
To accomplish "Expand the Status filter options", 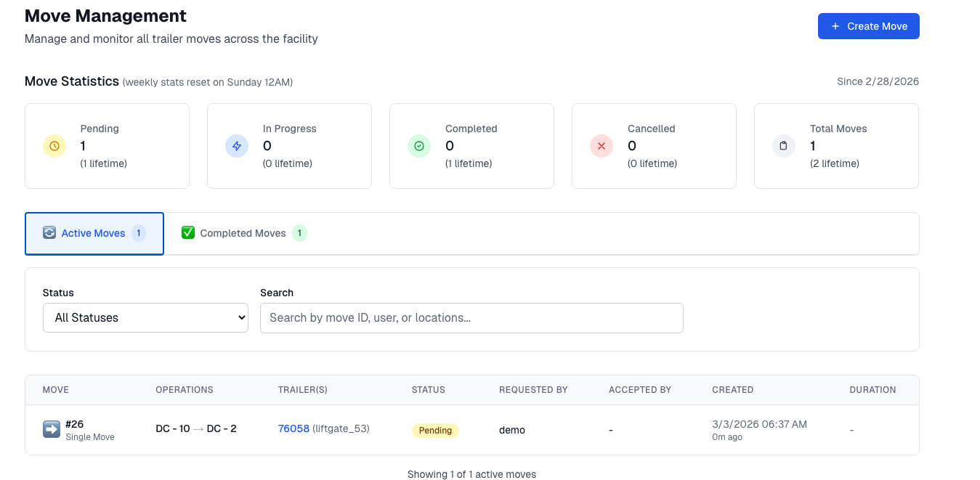I will [145, 317].
